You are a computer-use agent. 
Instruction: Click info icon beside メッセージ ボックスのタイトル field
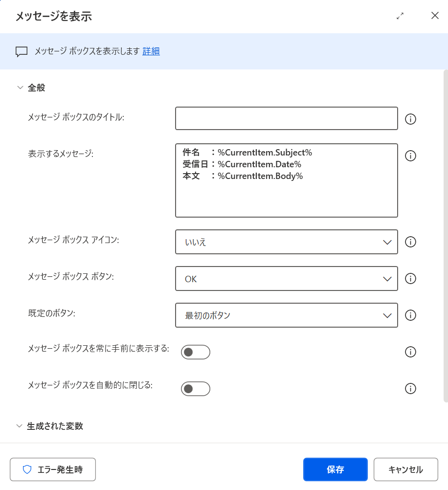point(410,119)
